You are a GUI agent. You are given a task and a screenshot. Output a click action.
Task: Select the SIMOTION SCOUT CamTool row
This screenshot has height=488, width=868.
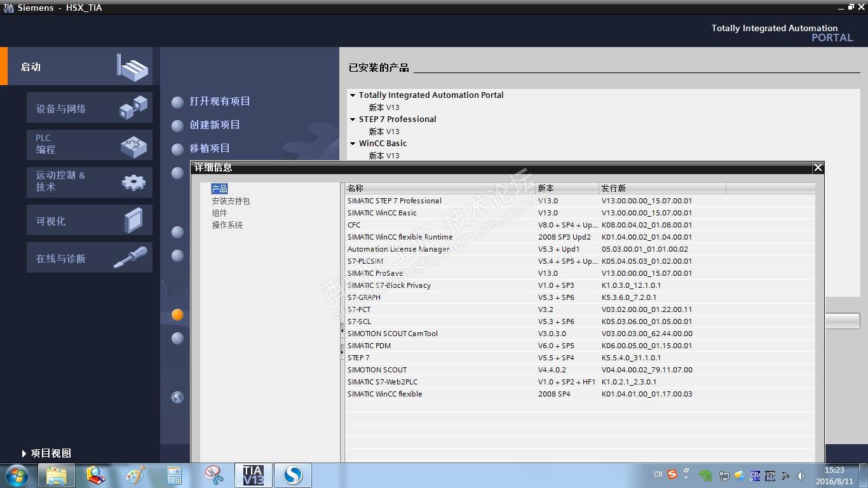[x=580, y=334]
